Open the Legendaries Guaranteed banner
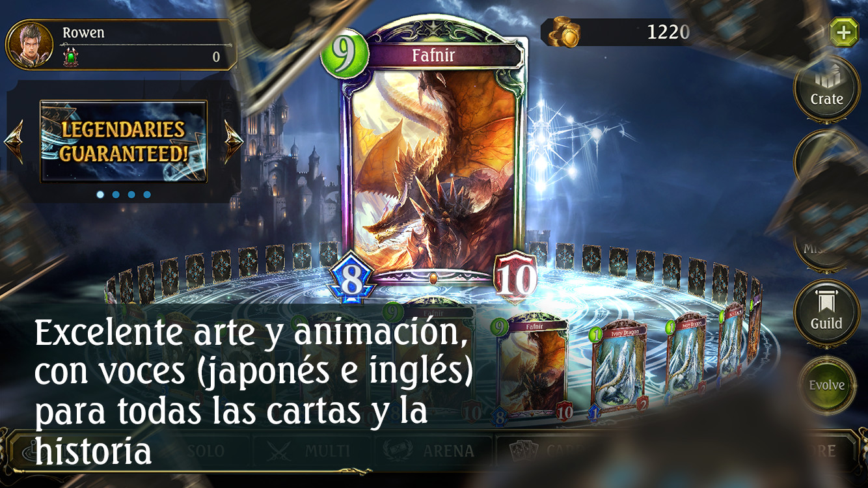Image resolution: width=868 pixels, height=488 pixels. coord(124,141)
